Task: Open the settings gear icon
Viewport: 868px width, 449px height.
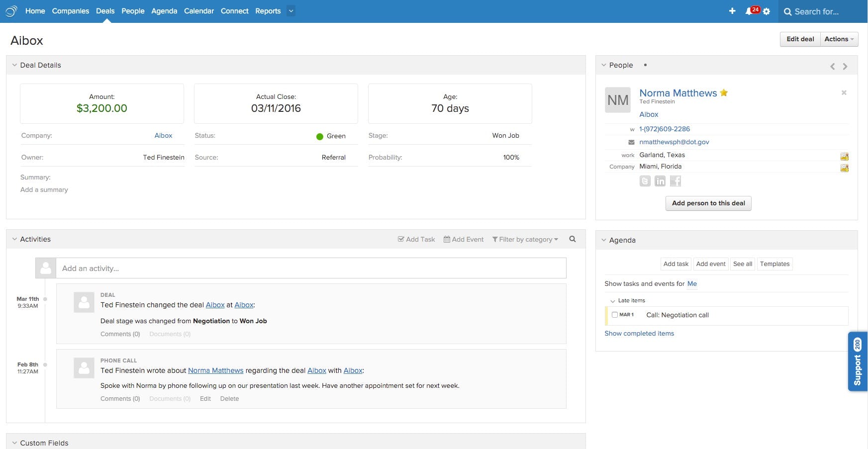Action: 767,11
